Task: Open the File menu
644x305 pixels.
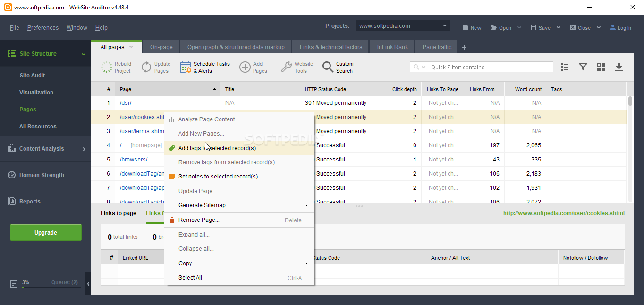Action: [15, 28]
